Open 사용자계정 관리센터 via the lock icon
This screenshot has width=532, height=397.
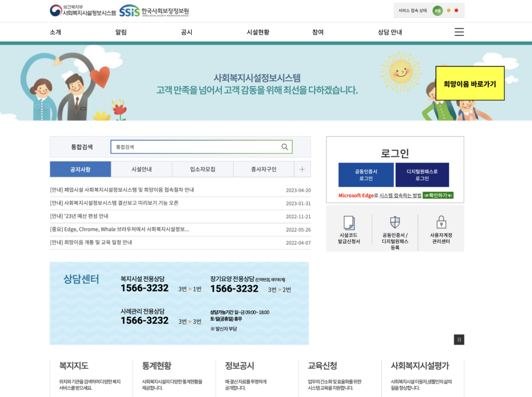click(x=442, y=221)
